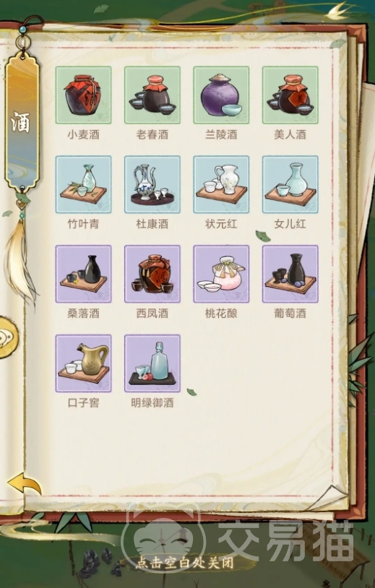Viewport: 375px width, 588px height.
Task: Switch to the 酒 bookmark tab
Action: (22, 122)
